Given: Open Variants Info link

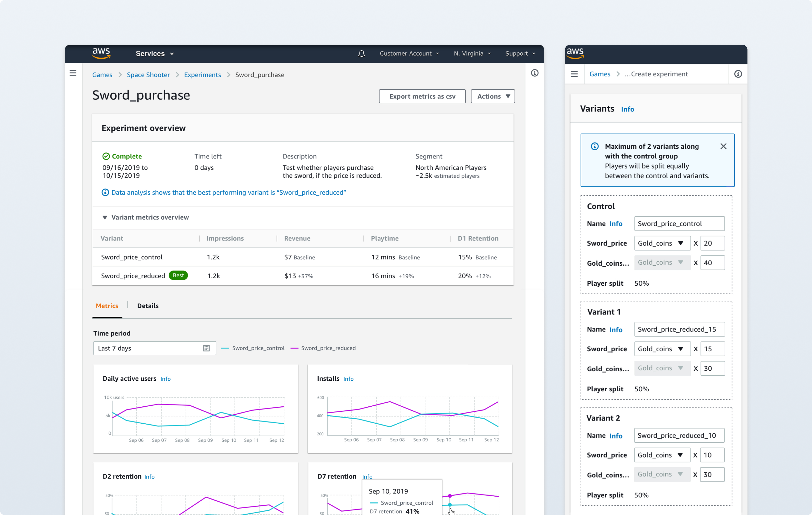Looking at the screenshot, I should [627, 109].
